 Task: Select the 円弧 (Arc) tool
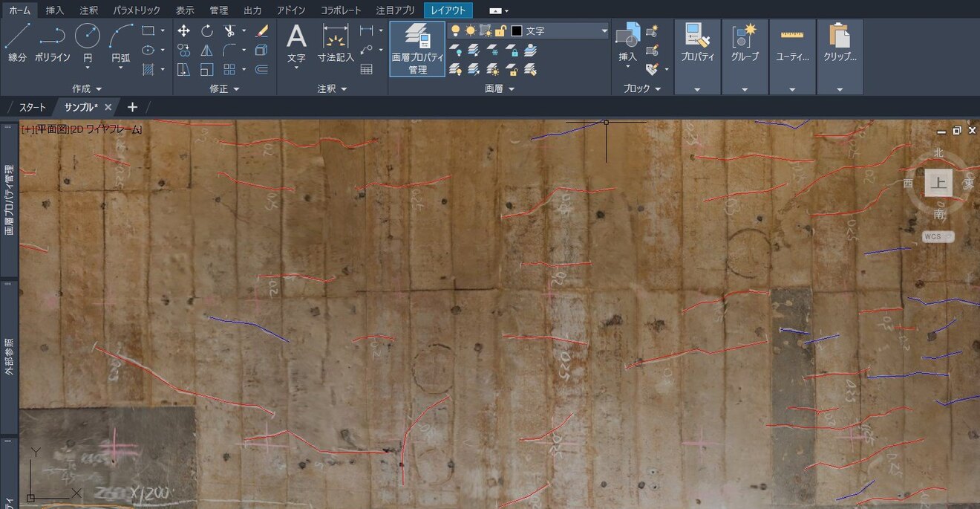point(121,42)
